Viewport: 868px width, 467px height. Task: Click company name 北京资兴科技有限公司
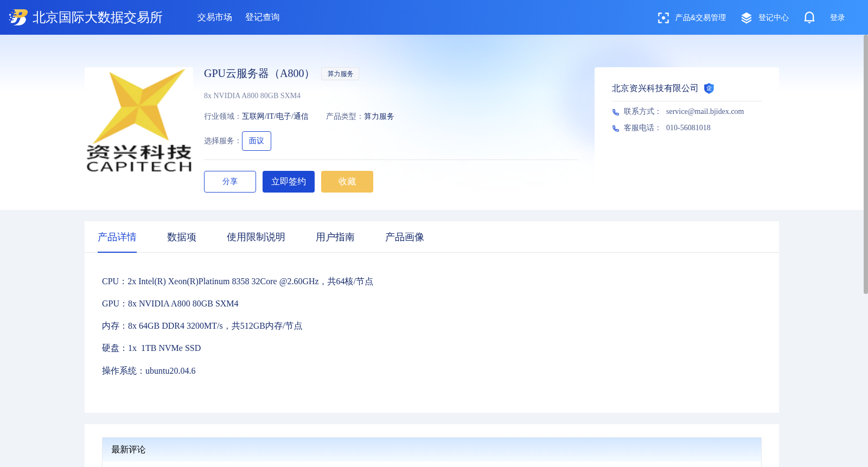(x=655, y=88)
